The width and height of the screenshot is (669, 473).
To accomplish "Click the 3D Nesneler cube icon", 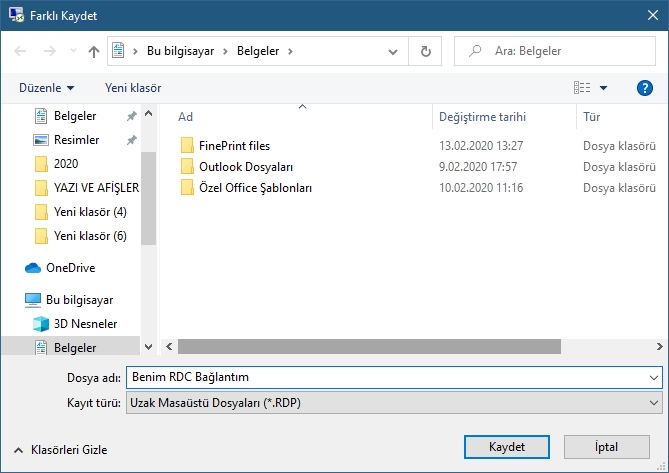I will (x=41, y=324).
